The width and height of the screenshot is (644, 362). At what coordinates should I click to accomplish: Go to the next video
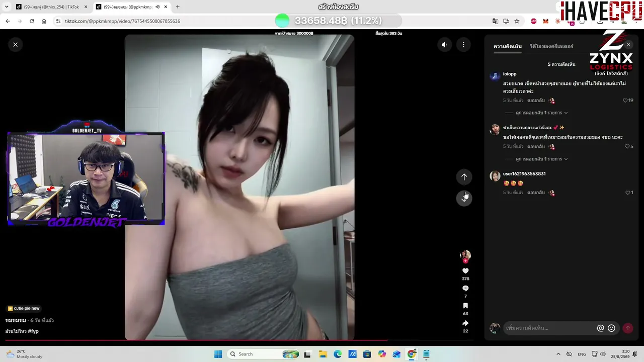pyautogui.click(x=464, y=198)
